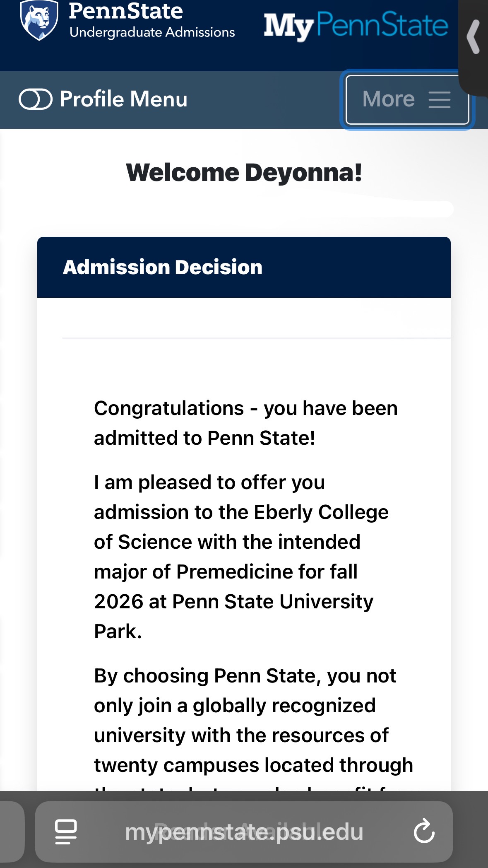Open the MyPennState logo link
This screenshot has height=868, width=488.
(x=356, y=26)
